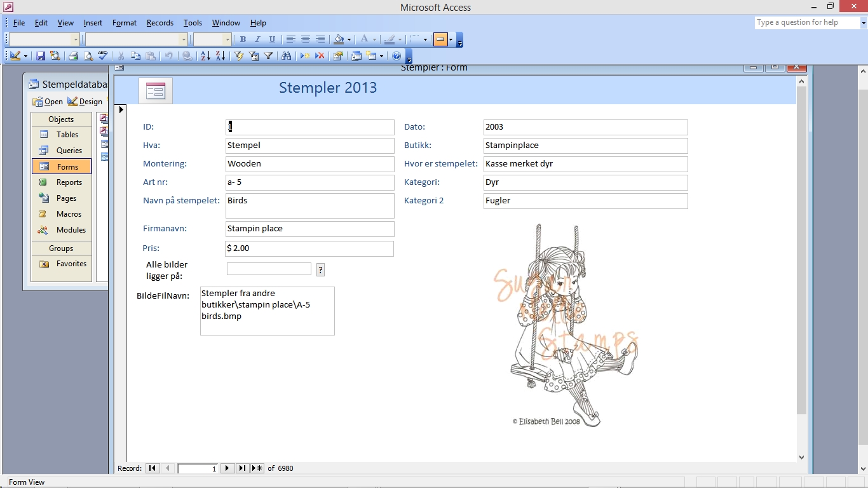
Task: Click the Delete Record red X icon
Action: click(x=320, y=56)
